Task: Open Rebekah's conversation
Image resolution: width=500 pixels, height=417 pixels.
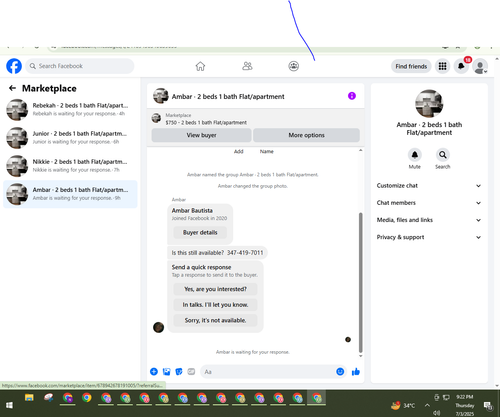Action: pos(70,109)
